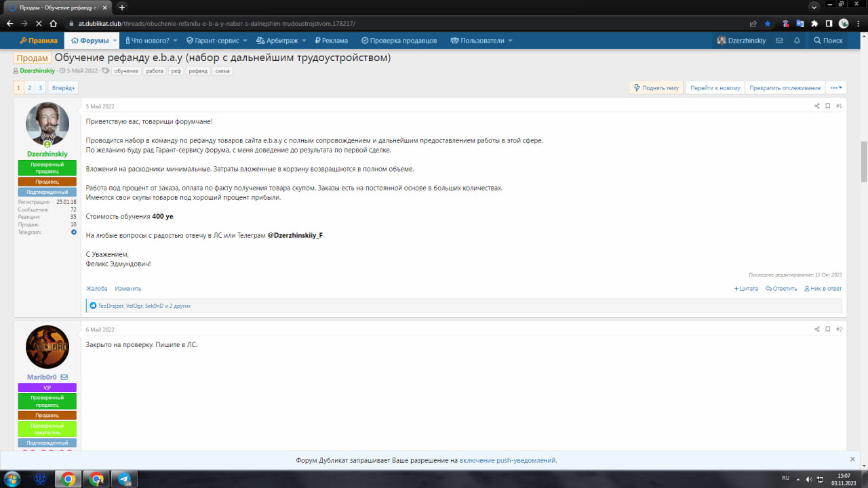Viewport: 868px width, 488px height.
Task: Click the Поднять тему button
Action: (656, 87)
